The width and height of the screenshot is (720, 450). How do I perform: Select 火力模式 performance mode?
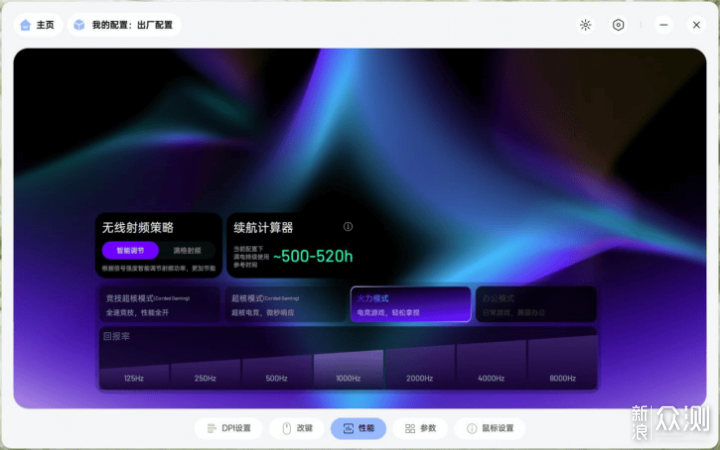[x=411, y=304]
